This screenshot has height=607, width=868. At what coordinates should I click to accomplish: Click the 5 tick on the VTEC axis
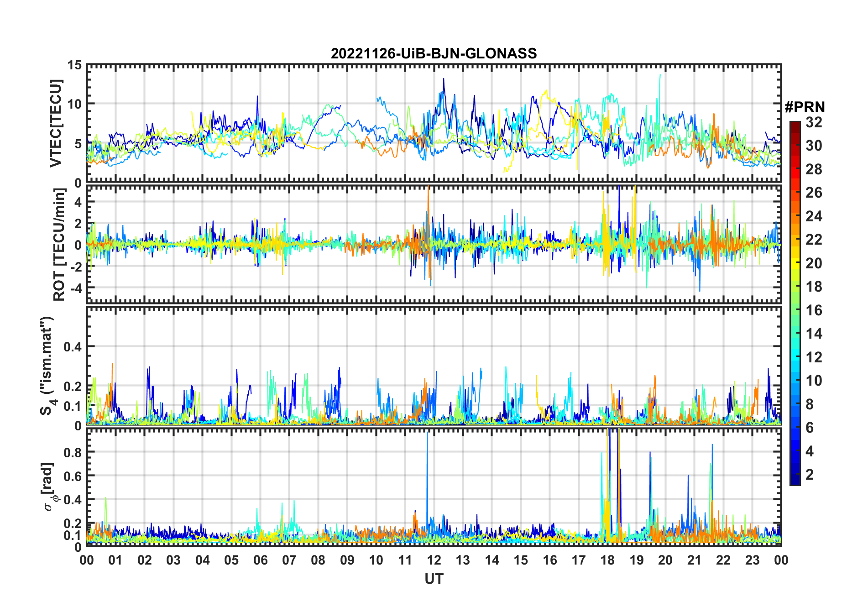[x=78, y=144]
